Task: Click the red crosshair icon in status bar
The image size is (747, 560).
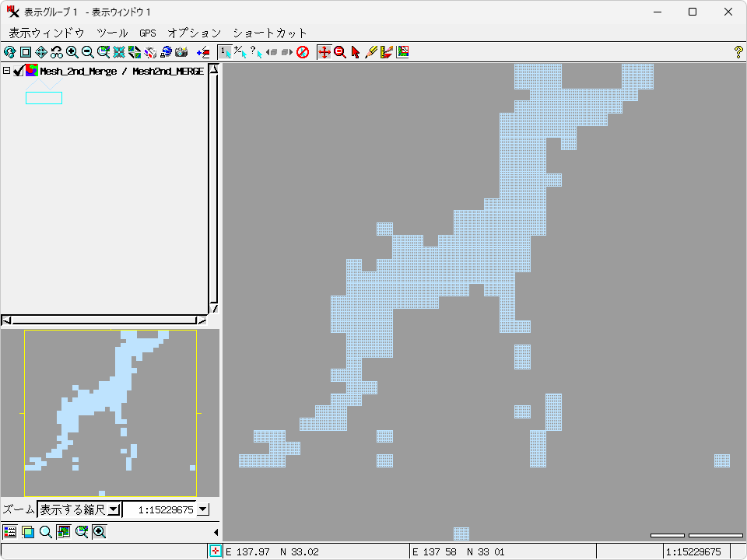Action: click(216, 551)
